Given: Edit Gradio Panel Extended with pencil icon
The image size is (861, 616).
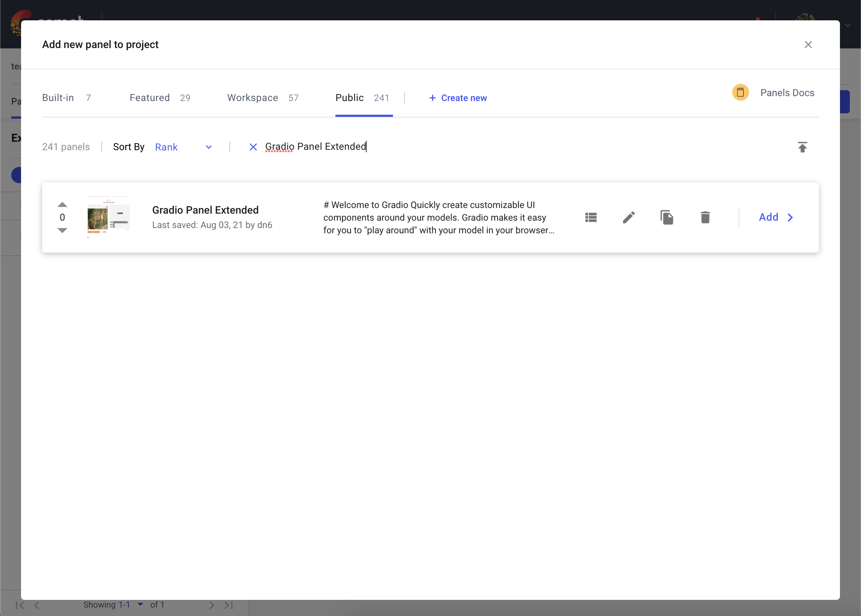Looking at the screenshot, I should pos(628,217).
